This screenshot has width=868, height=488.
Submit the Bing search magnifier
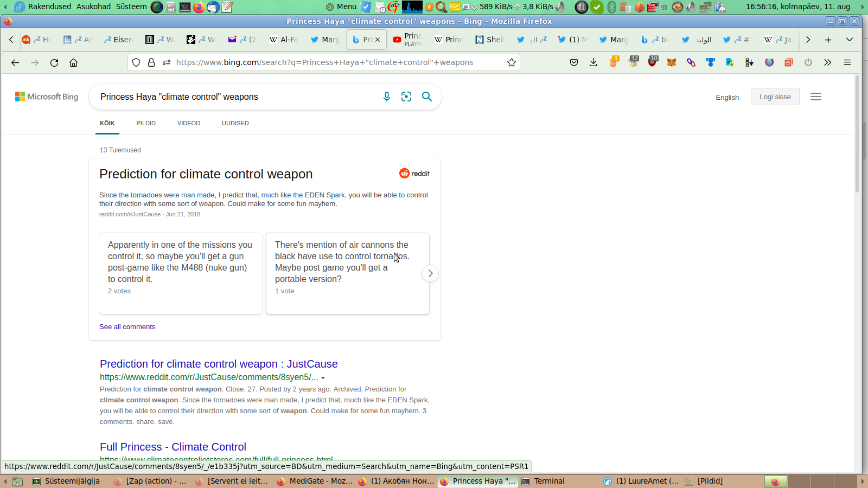coord(427,97)
